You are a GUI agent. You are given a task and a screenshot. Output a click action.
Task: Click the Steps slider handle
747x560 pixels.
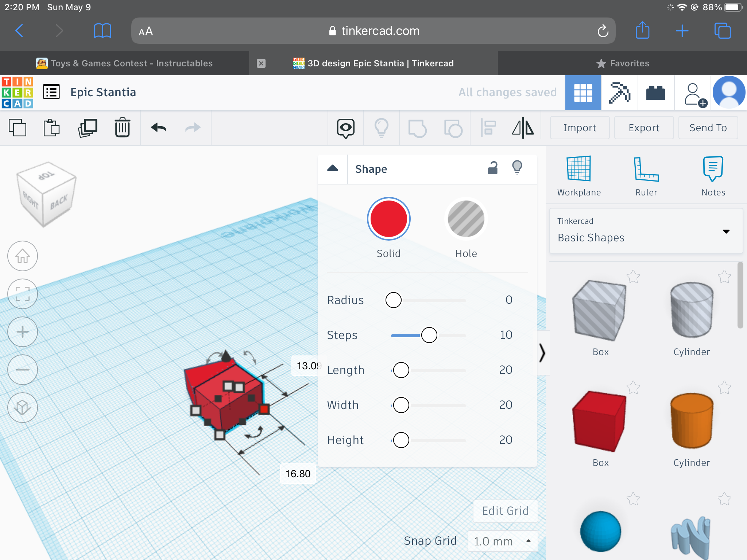click(429, 335)
